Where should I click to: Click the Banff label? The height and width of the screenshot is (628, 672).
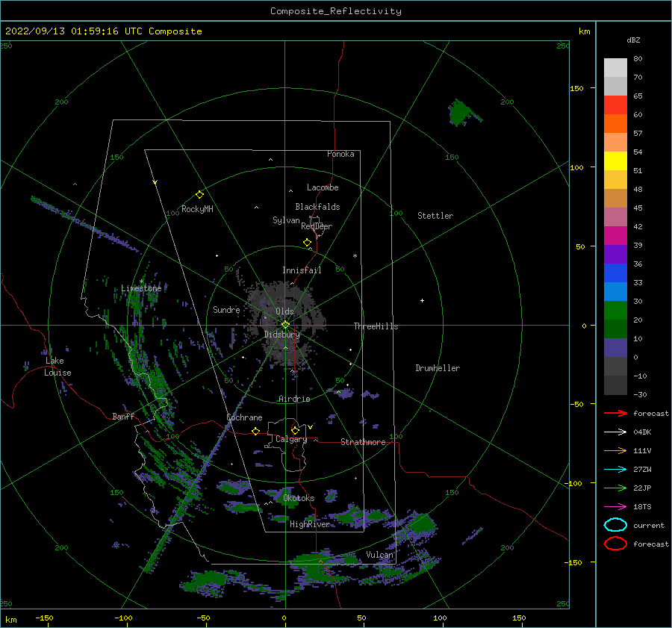pos(123,416)
